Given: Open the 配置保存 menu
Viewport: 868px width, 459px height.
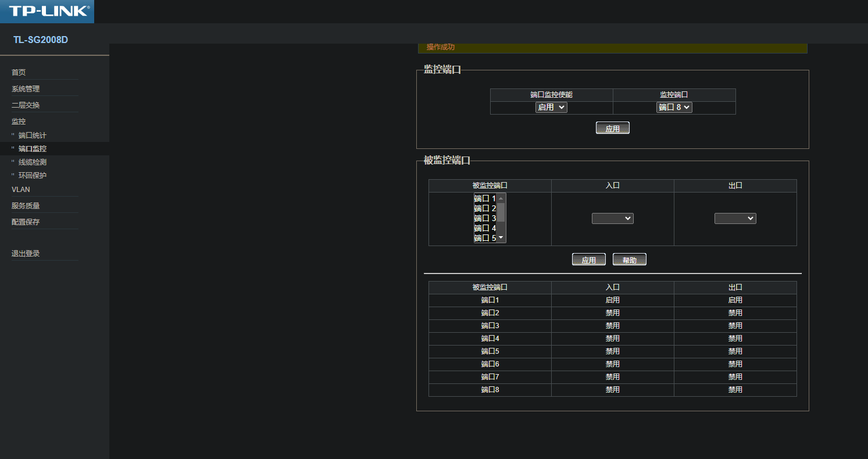Looking at the screenshot, I should pyautogui.click(x=26, y=222).
